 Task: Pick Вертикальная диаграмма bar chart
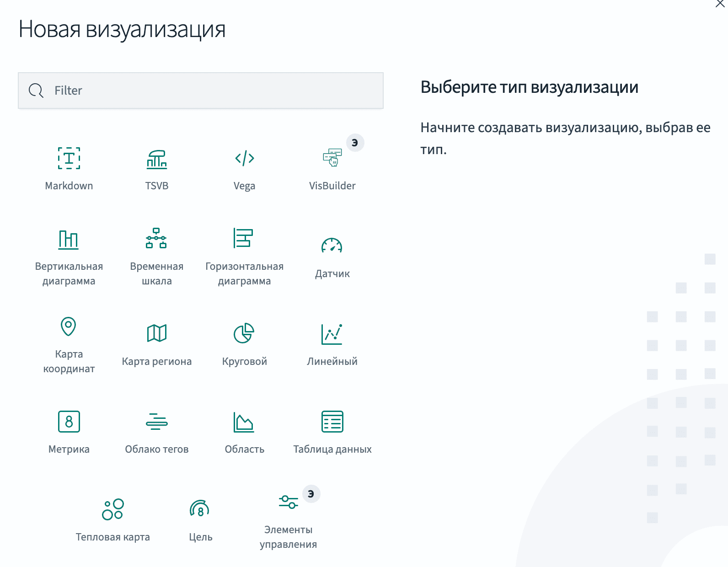[69, 239]
